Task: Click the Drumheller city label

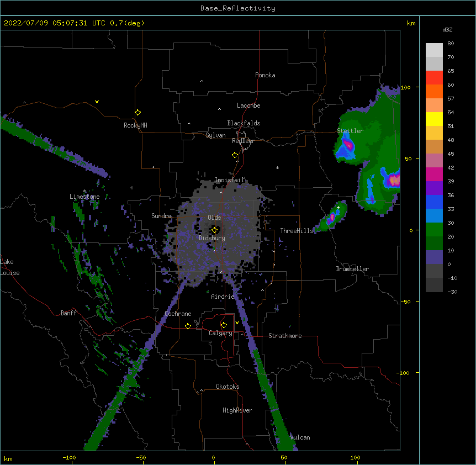Action: click(352, 269)
